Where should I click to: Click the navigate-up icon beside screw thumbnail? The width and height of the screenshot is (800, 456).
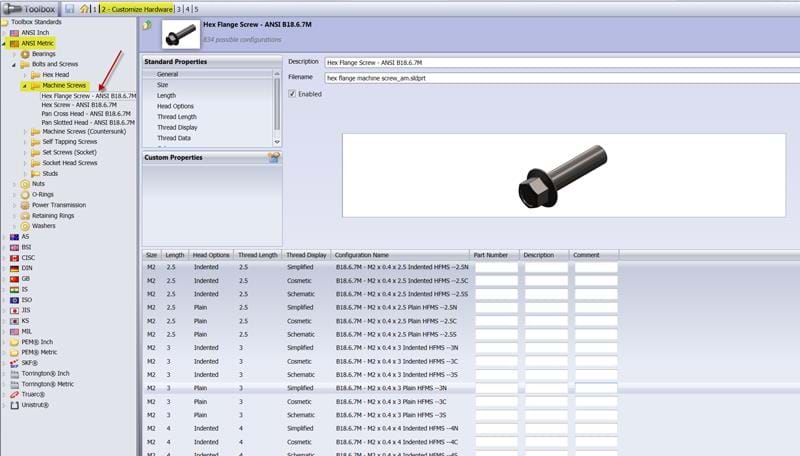click(x=148, y=25)
